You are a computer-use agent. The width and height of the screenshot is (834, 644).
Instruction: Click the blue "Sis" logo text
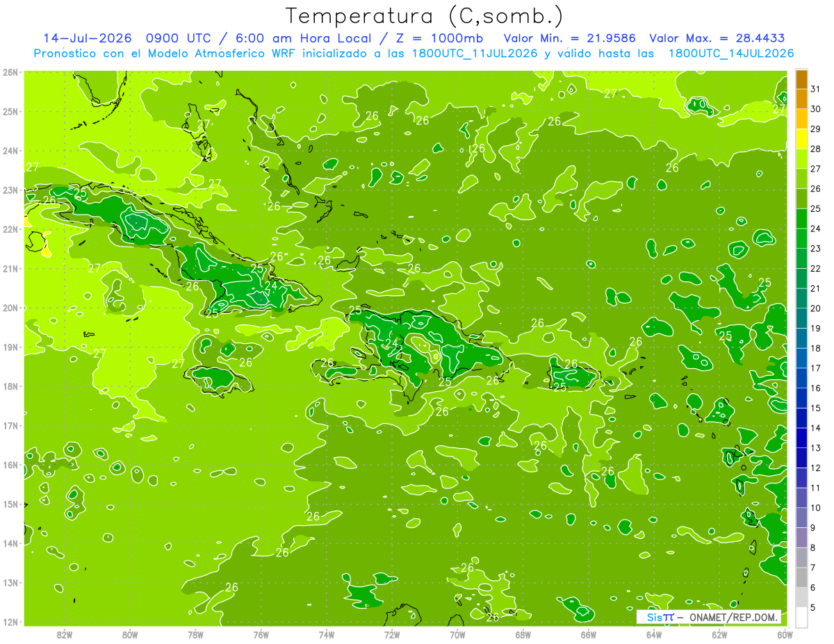(x=655, y=617)
